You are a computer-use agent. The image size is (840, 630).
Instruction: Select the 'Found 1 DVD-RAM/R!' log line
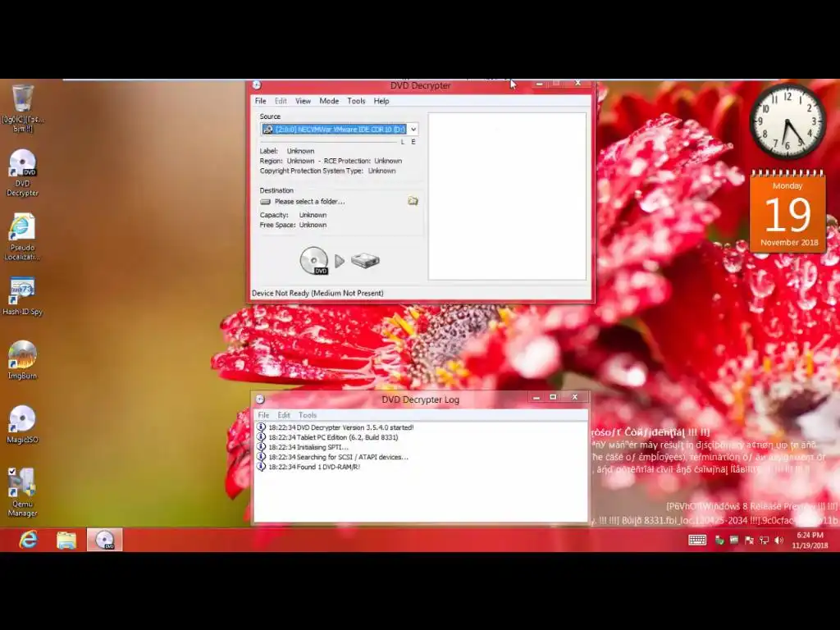(x=314, y=467)
